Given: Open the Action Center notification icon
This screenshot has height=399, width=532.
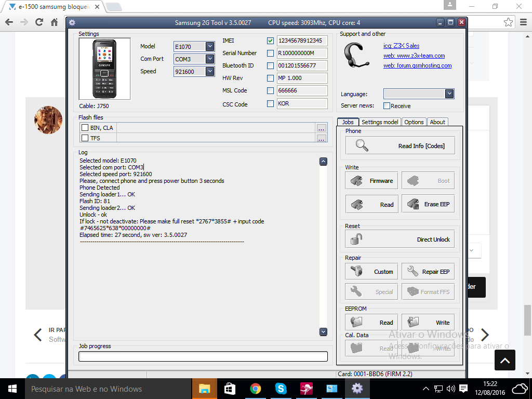Looking at the screenshot, I should point(463,389).
